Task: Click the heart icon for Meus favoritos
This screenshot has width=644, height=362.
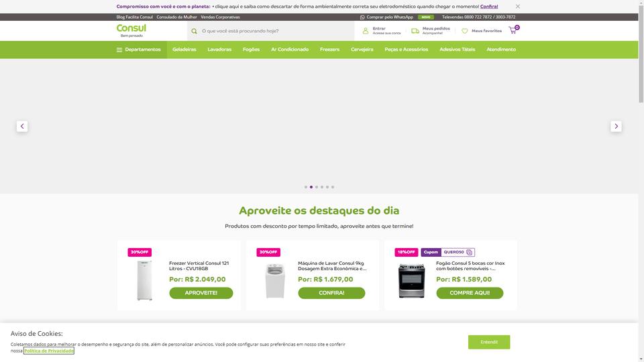Action: (464, 31)
